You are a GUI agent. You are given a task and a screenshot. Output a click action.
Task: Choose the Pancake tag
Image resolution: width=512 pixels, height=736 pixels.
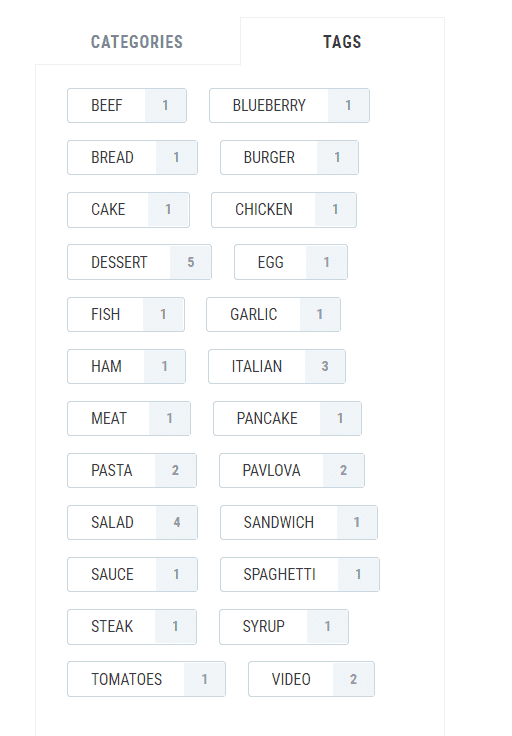click(288, 419)
